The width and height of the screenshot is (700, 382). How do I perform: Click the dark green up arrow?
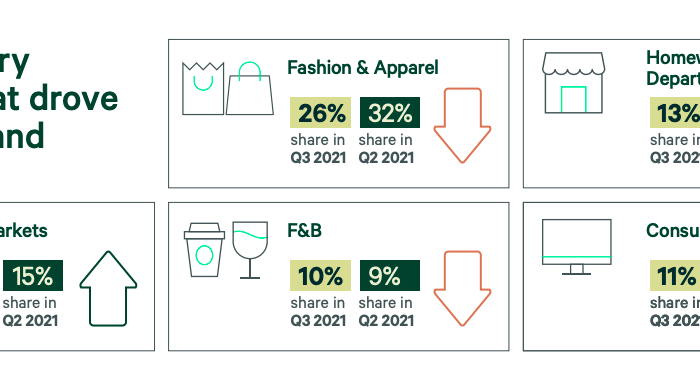(x=108, y=288)
